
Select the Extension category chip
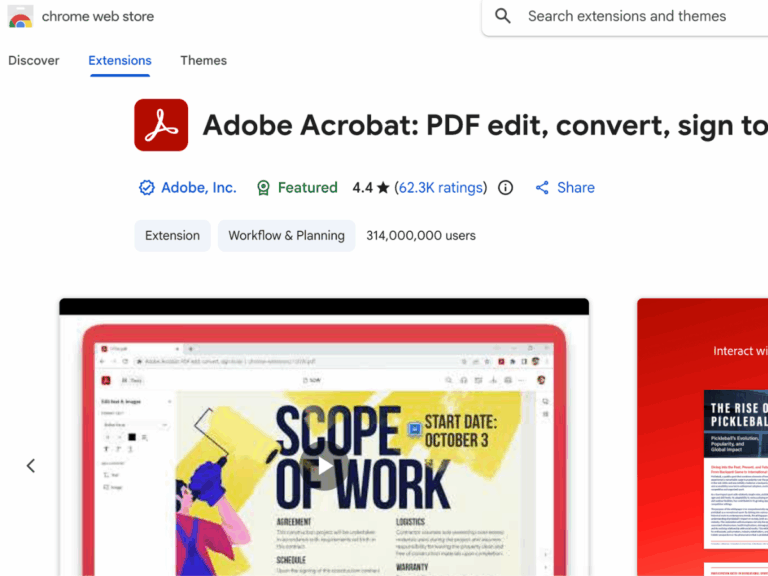pos(172,236)
